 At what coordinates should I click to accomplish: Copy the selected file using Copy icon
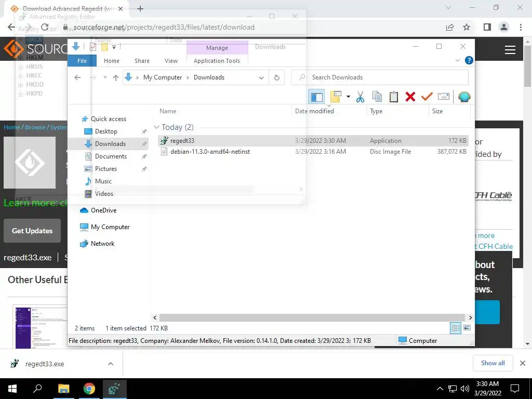(377, 97)
